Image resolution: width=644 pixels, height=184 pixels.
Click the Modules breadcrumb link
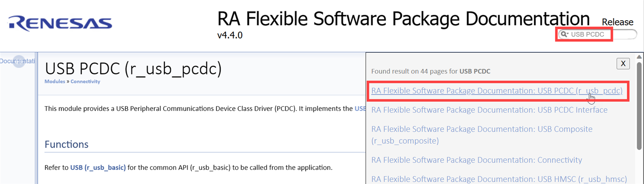pyautogui.click(x=54, y=81)
